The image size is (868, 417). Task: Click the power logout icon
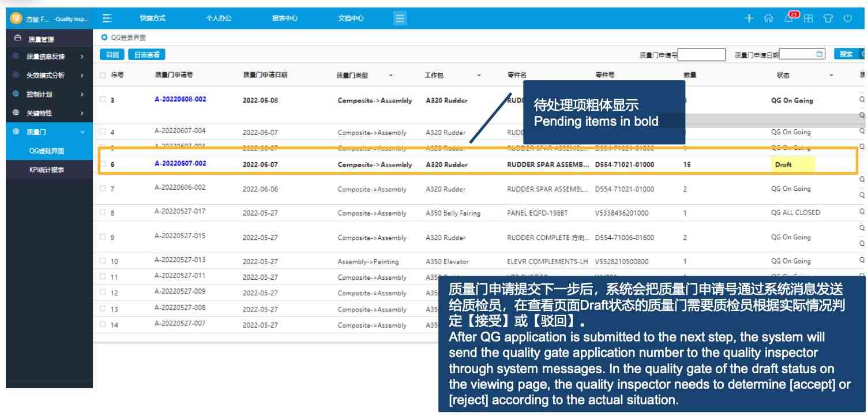coord(848,18)
